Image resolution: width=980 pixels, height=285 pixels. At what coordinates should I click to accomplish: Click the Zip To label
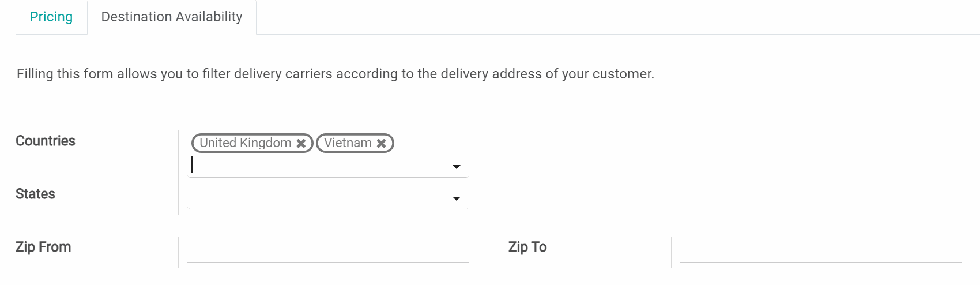[x=527, y=247]
